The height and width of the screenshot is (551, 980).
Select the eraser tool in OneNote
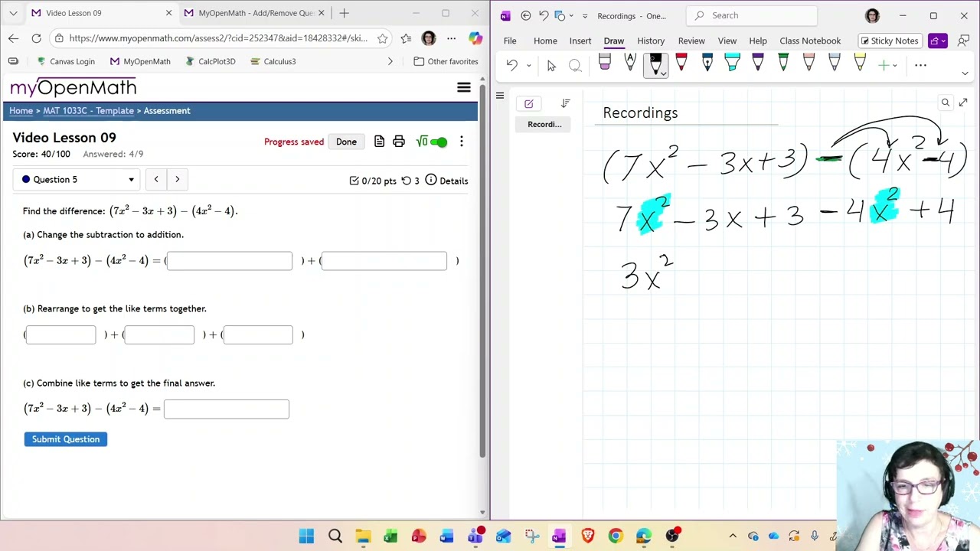[604, 64]
